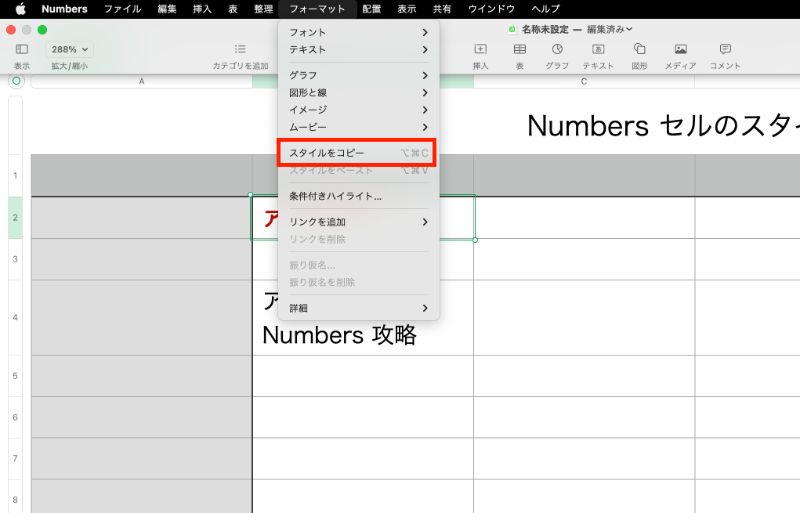The image size is (800, 513).
Task: Close the フォーマット menu in menu bar
Action: pos(317,9)
